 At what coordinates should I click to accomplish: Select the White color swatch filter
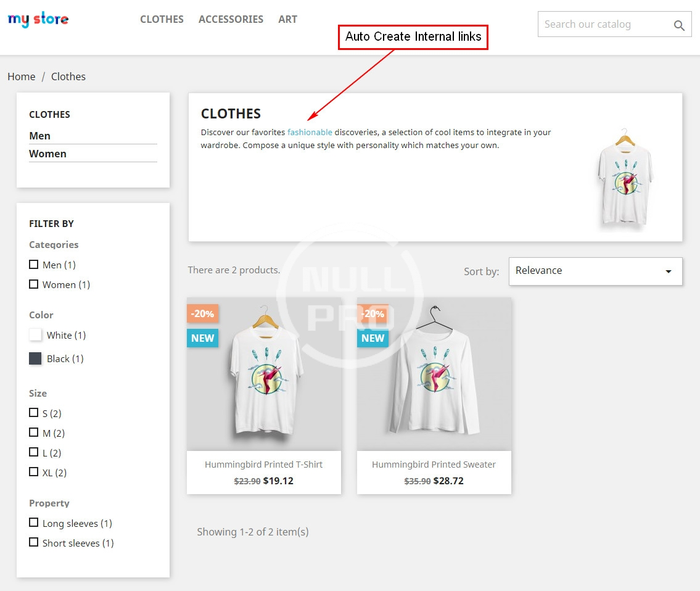pos(36,335)
